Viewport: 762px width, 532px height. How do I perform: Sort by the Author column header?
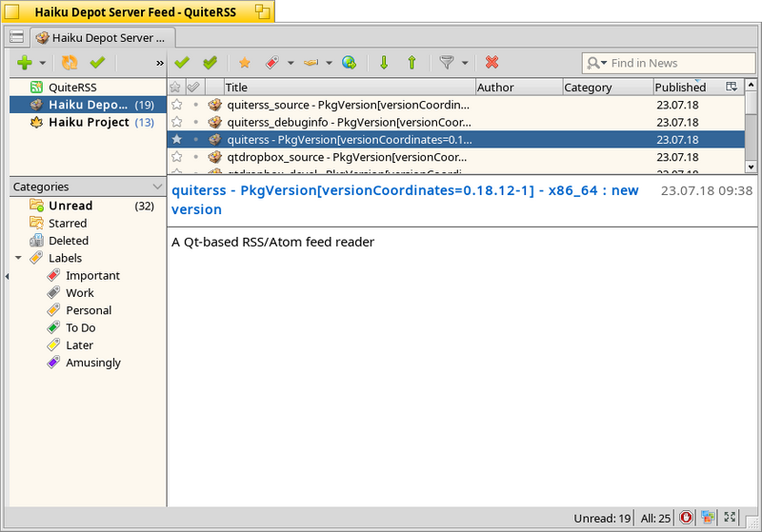click(518, 88)
